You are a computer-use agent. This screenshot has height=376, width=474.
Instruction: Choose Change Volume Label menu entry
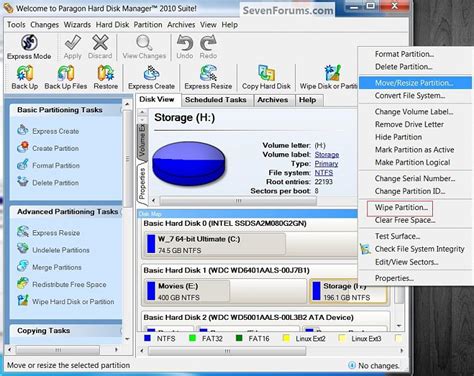pyautogui.click(x=414, y=112)
